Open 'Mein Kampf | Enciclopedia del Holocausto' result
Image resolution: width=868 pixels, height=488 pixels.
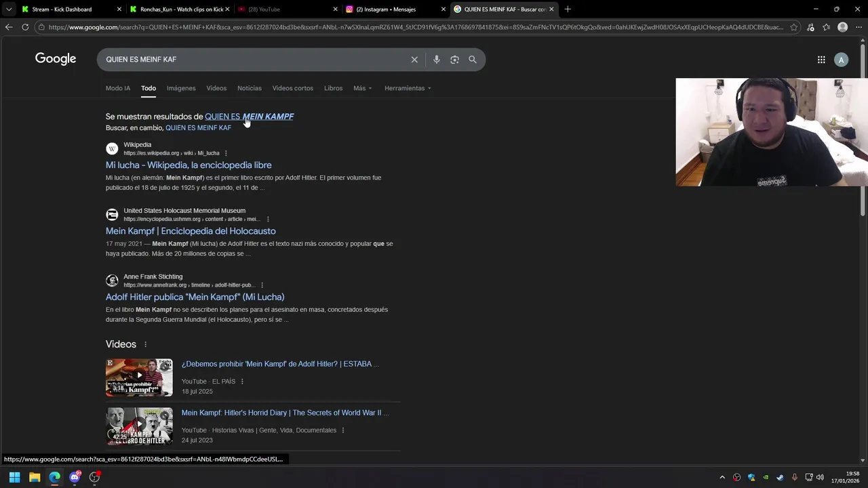(191, 231)
